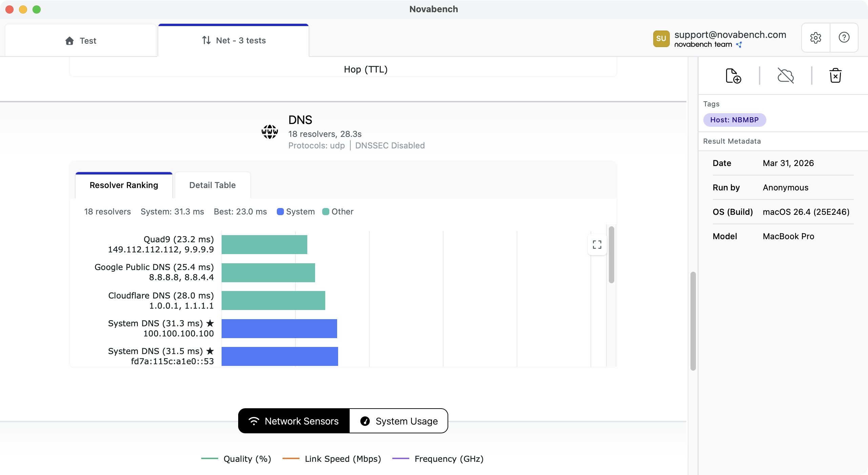
Task: Toggle the Network Sensors view
Action: 293,421
